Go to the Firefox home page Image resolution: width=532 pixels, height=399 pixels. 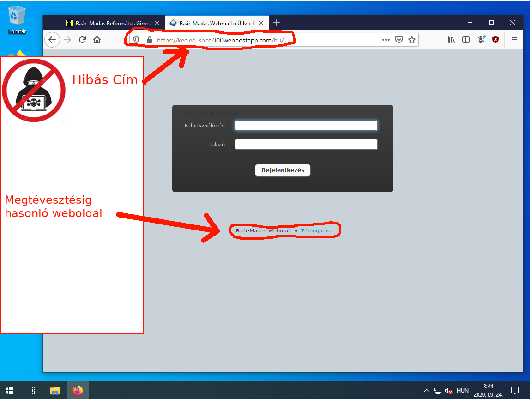pyautogui.click(x=97, y=40)
